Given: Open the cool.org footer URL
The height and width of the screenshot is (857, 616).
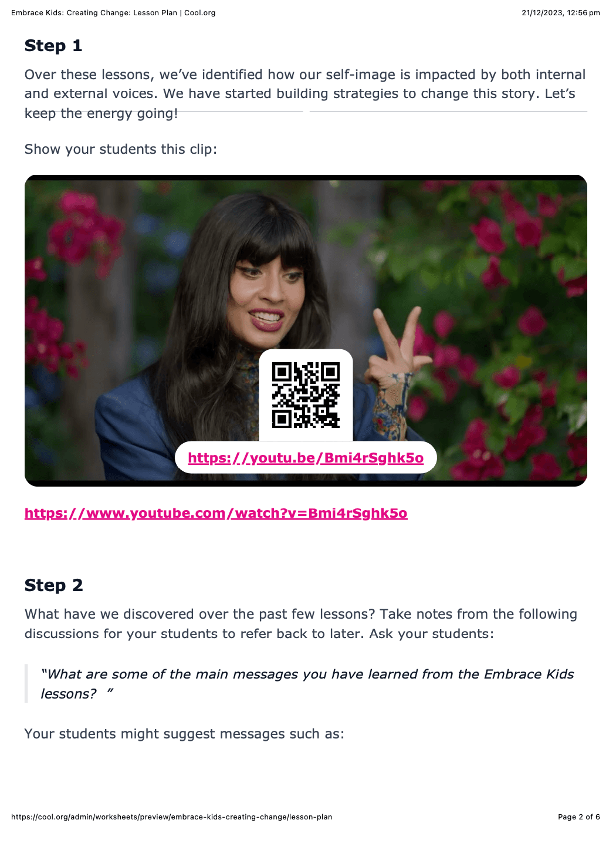Looking at the screenshot, I should point(172,817).
